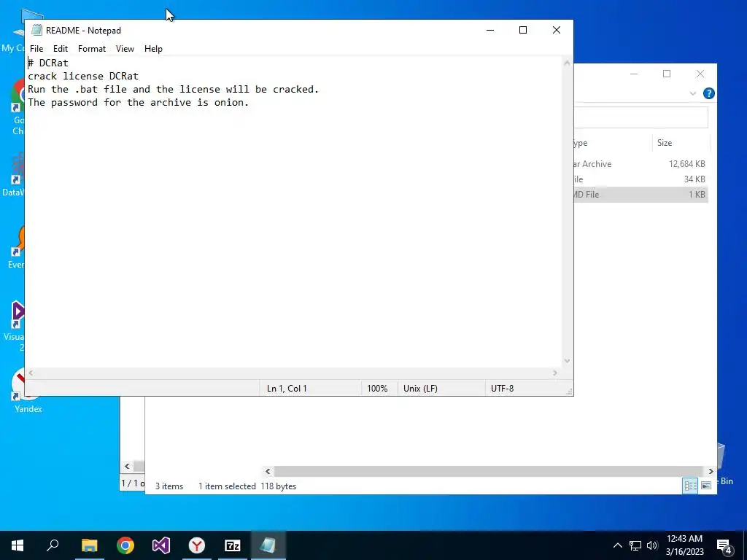Click the Notepad title bar icon
Image resolution: width=747 pixels, height=560 pixels.
(36, 30)
